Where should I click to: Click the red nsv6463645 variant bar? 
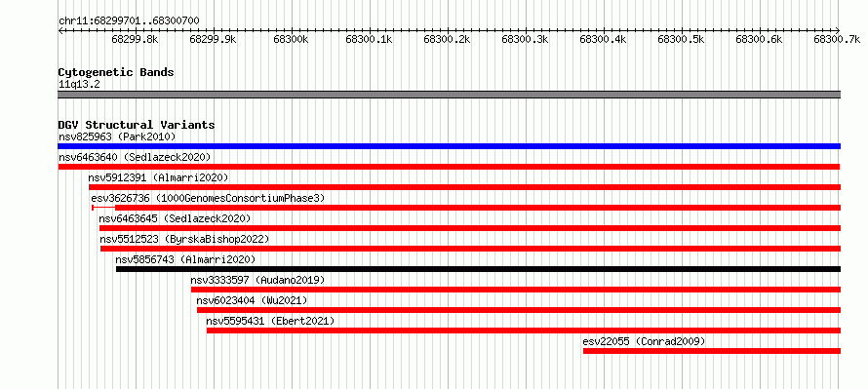coord(470,228)
